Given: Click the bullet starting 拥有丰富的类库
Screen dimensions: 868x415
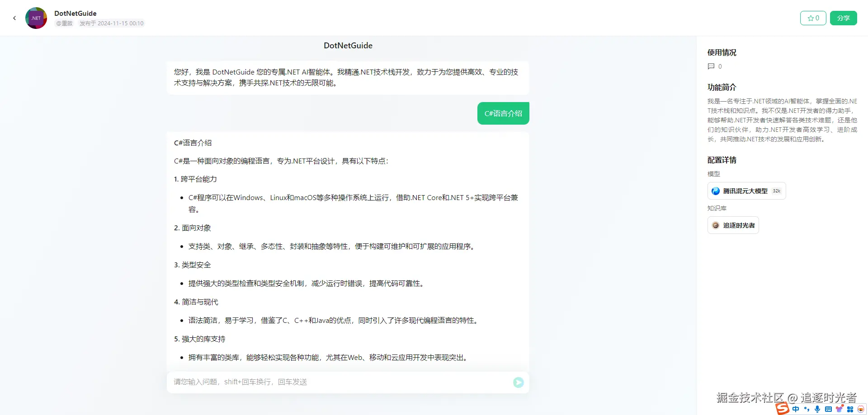Looking at the screenshot, I should click(x=329, y=358).
